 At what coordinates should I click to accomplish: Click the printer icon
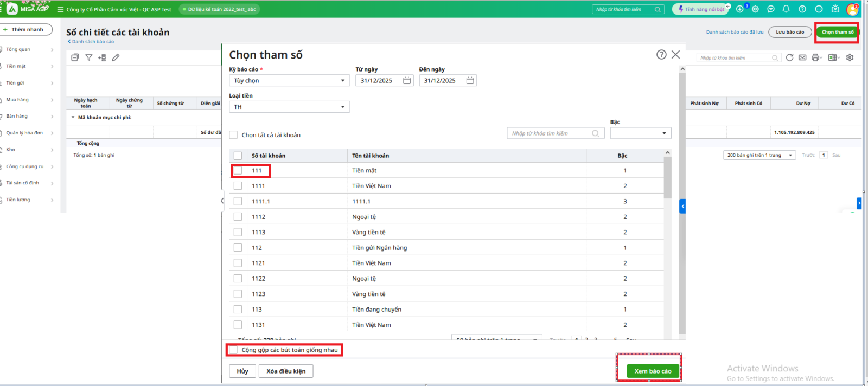point(815,57)
